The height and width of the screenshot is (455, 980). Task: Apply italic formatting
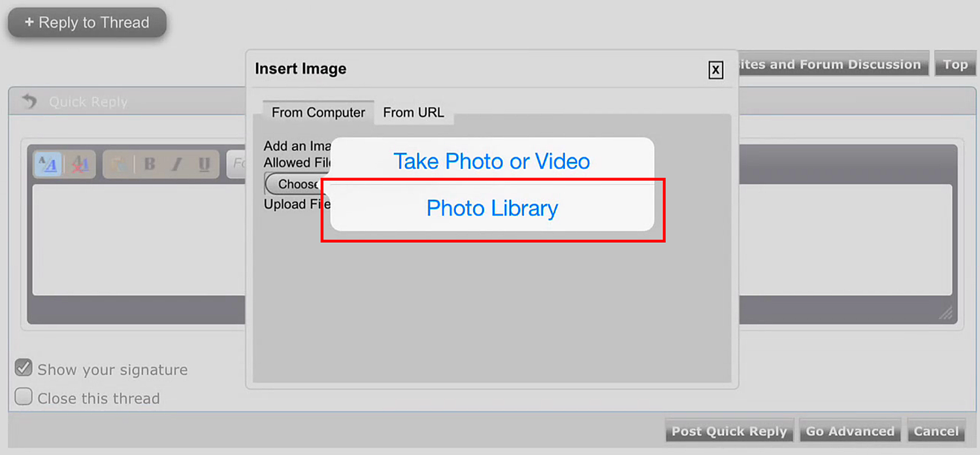point(176,164)
